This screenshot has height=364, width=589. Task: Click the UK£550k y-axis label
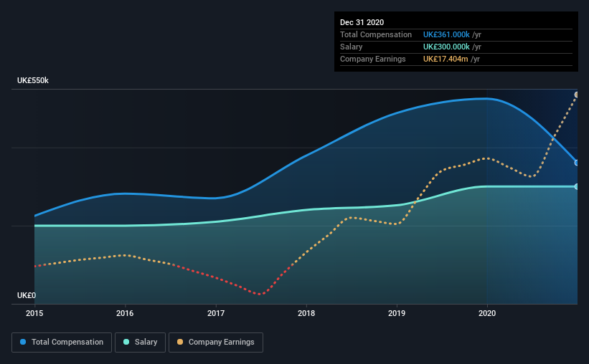pyautogui.click(x=33, y=81)
